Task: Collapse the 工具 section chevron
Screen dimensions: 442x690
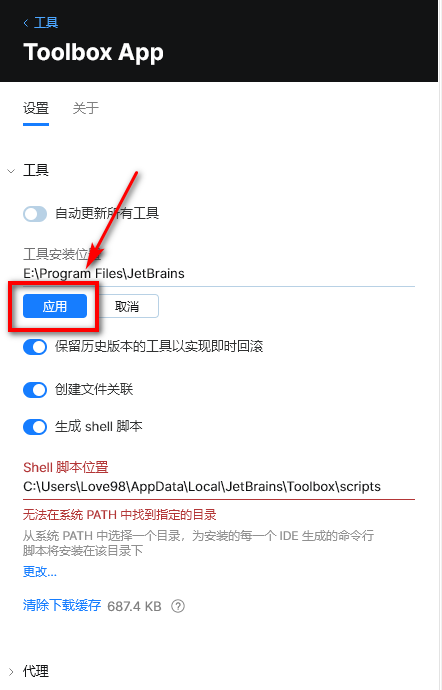Action: [x=11, y=171]
